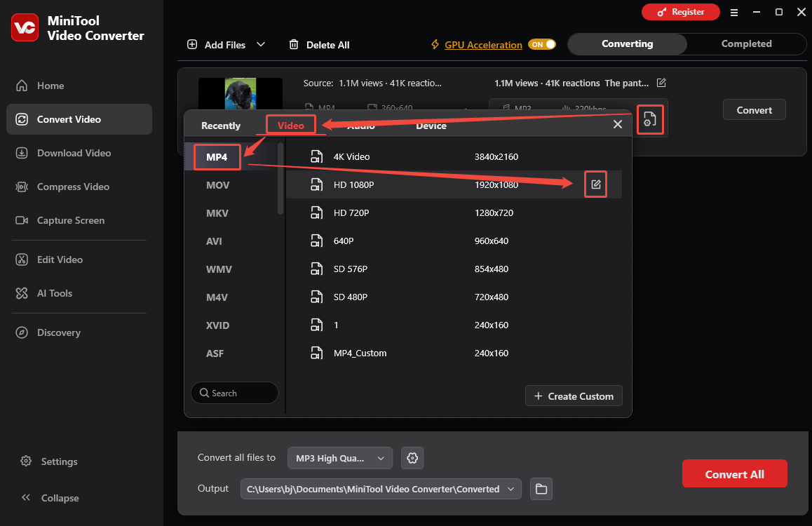Click Create Custom button
The width and height of the screenshot is (812, 526).
(574, 396)
